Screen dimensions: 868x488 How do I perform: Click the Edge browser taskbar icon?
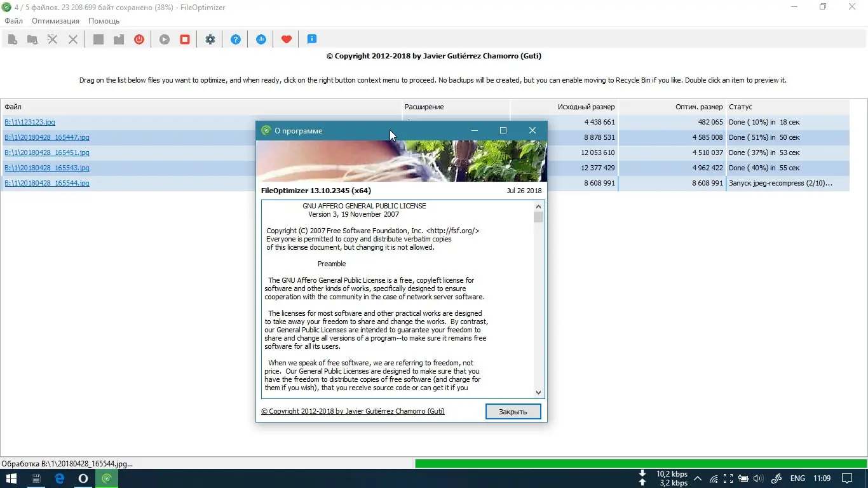60,478
